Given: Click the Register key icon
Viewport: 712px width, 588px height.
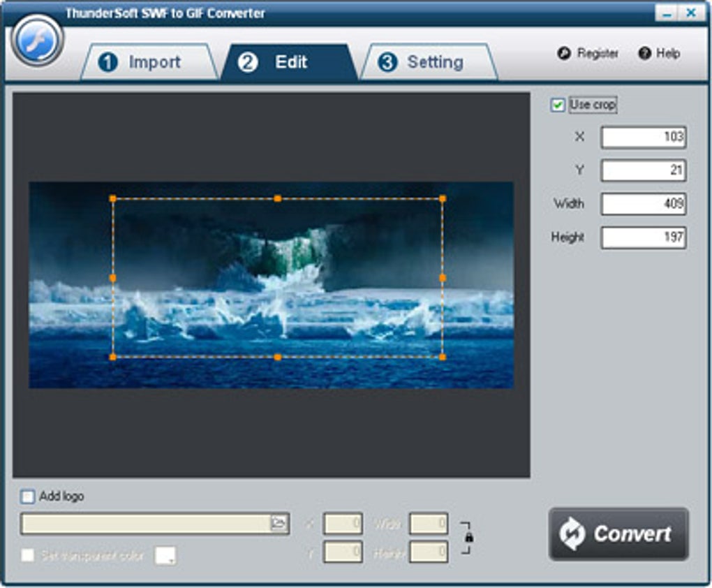Looking at the screenshot, I should point(564,53).
